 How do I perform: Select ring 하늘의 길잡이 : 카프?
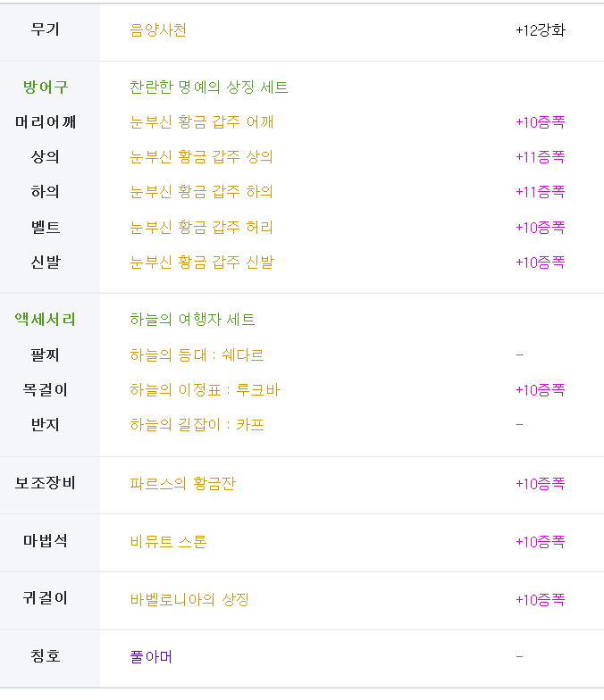pyautogui.click(x=197, y=425)
